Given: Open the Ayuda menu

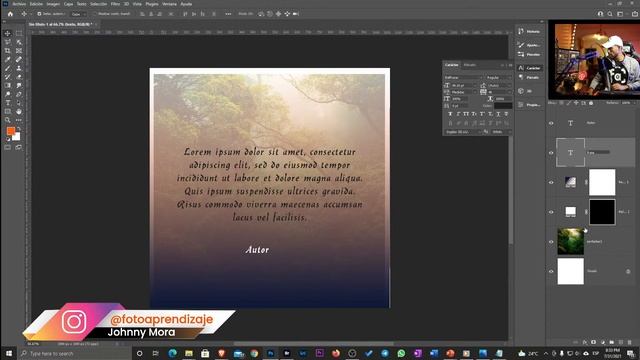Looking at the screenshot, I should tap(186, 4).
